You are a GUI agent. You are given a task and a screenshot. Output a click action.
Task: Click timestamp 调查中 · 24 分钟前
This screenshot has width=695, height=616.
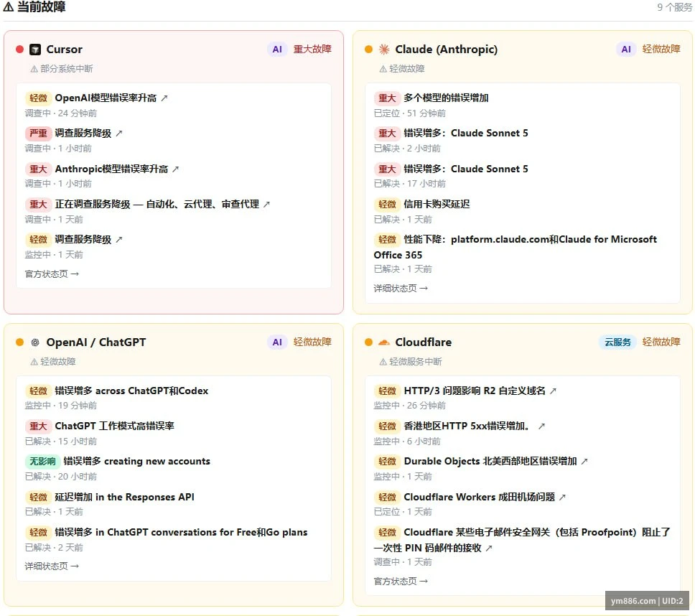[61, 113]
